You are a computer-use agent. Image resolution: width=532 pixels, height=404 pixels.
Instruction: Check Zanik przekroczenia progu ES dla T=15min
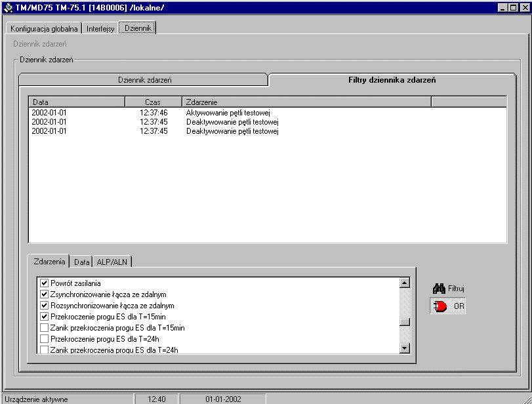click(44, 328)
